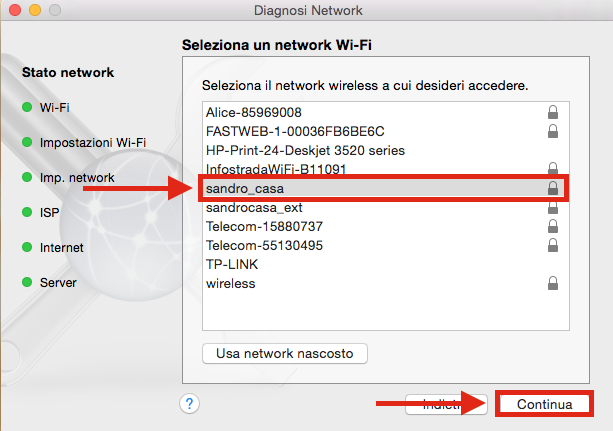This screenshot has width=613, height=431.
Task: Go back with the Indietro button
Action: pyautogui.click(x=446, y=404)
